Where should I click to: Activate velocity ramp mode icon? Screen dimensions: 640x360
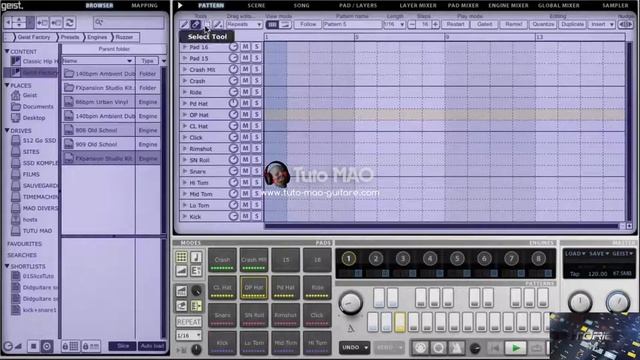pos(182,271)
